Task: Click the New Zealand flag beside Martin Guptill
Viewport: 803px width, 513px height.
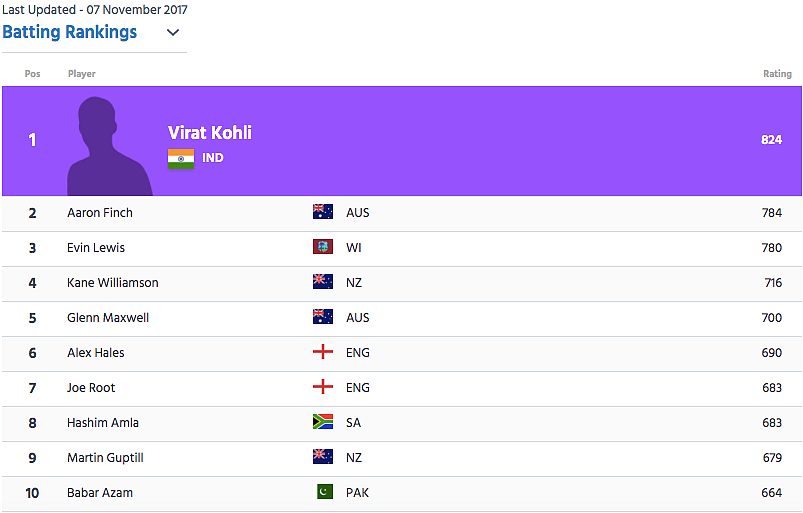Action: (323, 457)
